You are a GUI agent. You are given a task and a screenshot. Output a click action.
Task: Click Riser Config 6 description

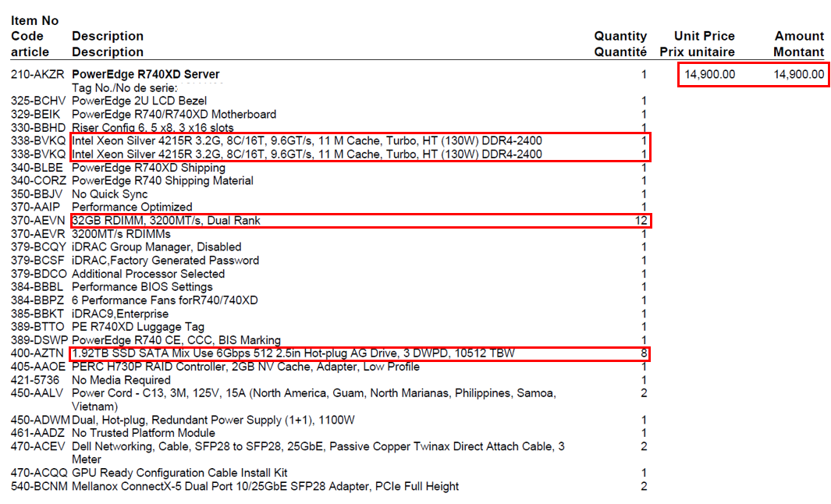click(x=153, y=128)
